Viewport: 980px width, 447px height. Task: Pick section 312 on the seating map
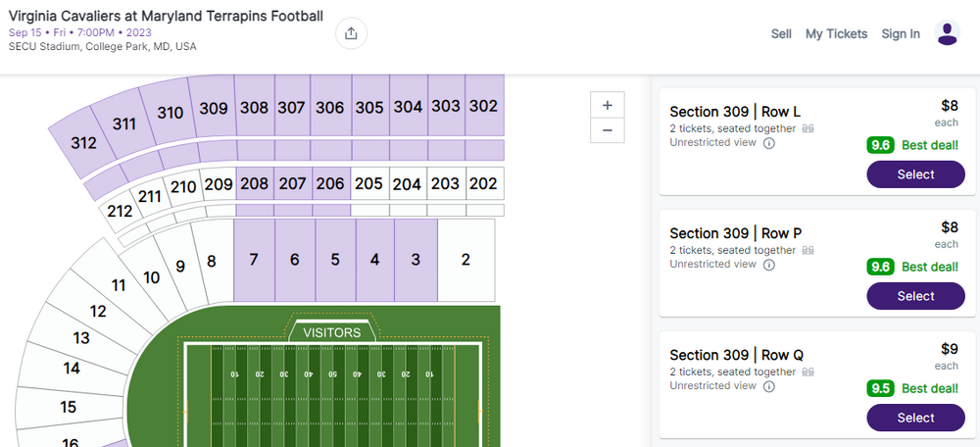click(x=84, y=142)
